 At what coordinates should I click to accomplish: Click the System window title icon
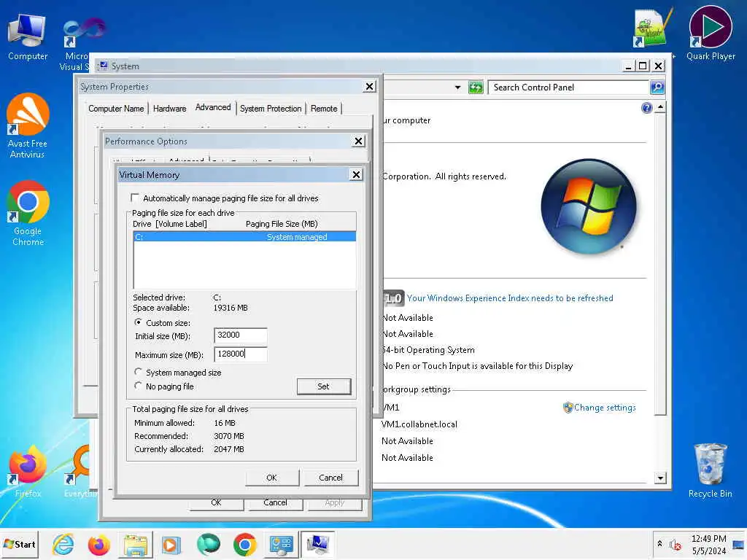[x=103, y=66]
